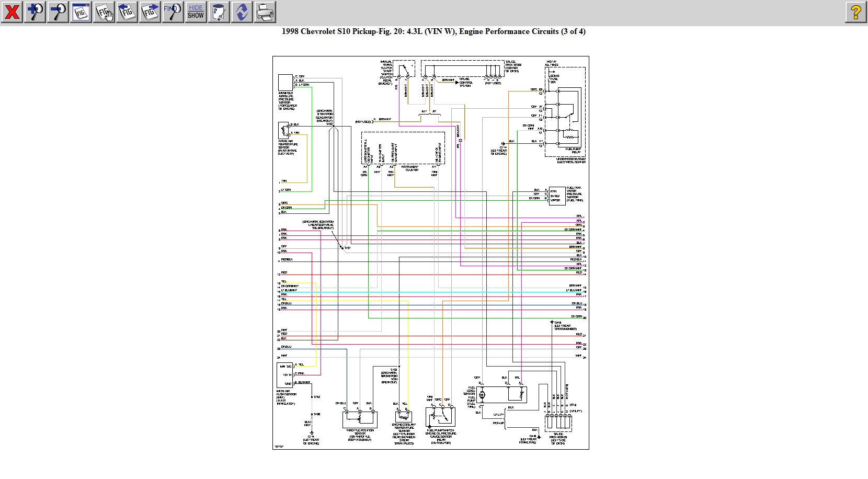
Task: Go to next figure
Action: [150, 12]
